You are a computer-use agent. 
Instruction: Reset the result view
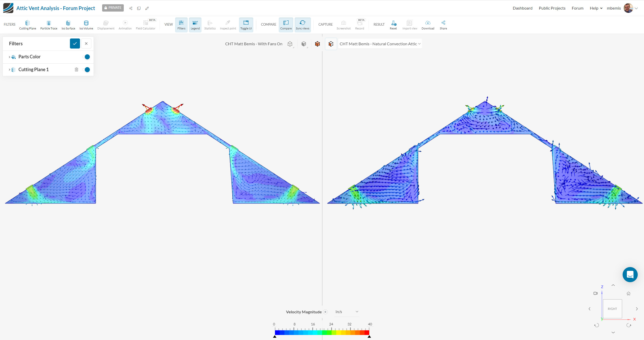[x=393, y=25]
